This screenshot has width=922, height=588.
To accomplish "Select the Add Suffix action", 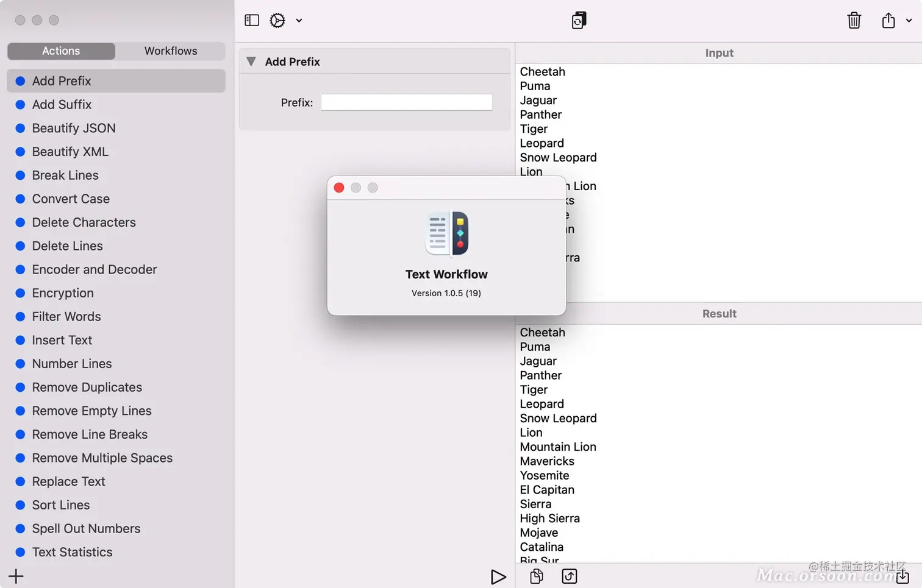I will pyautogui.click(x=116, y=105).
